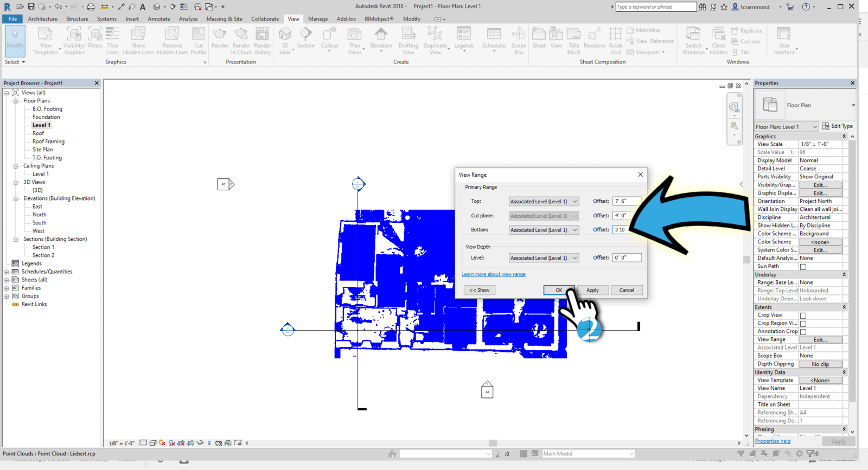The height and width of the screenshot is (470, 868).
Task: Toggle Crop Region Visible checkbox
Action: (x=803, y=324)
